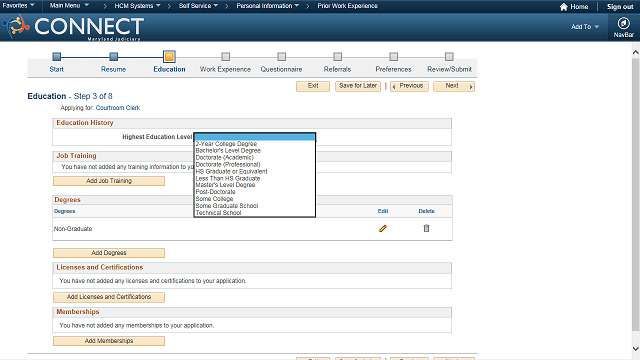Go to the Previous step
Screen dimensions: 640x360
409,86
